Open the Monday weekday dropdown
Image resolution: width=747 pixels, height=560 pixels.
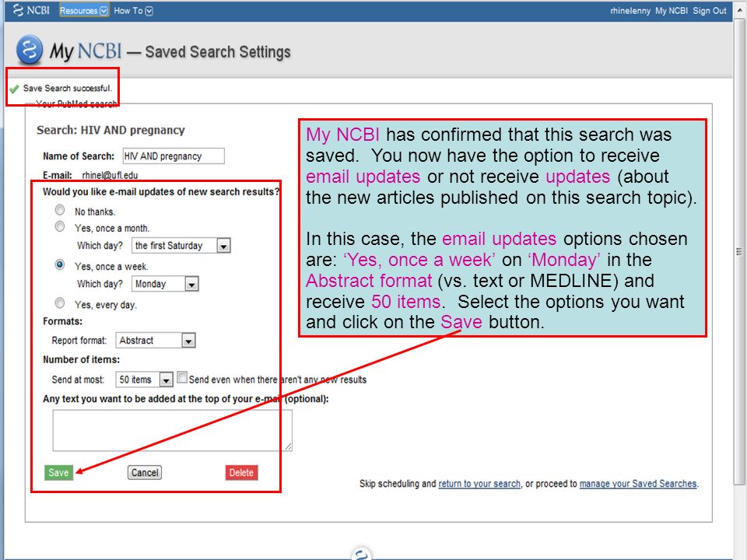[x=165, y=285]
